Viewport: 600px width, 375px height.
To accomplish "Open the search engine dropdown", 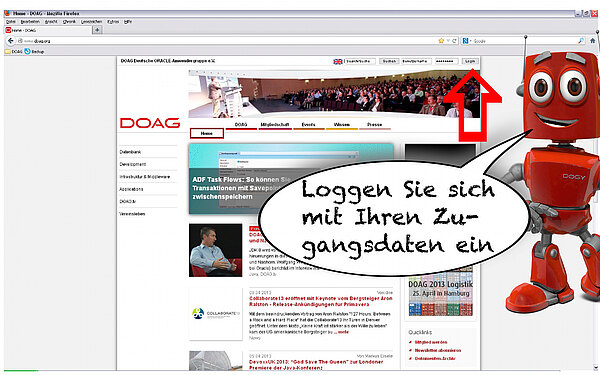I will tap(466, 41).
